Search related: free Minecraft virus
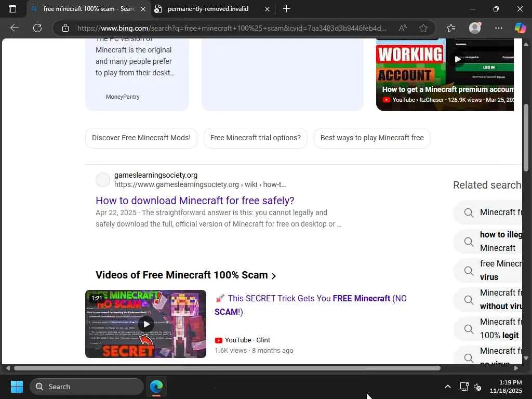 click(487, 270)
